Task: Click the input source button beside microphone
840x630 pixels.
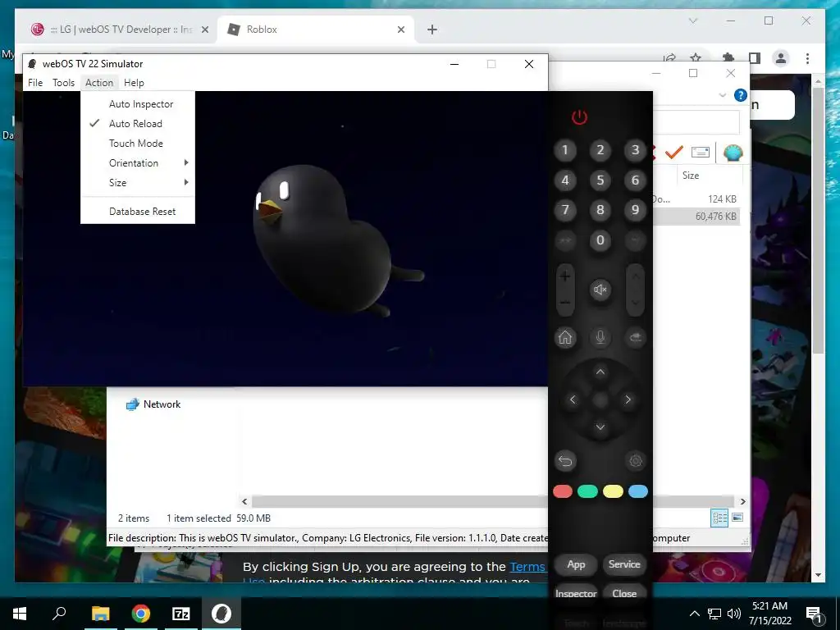Action: tap(636, 337)
